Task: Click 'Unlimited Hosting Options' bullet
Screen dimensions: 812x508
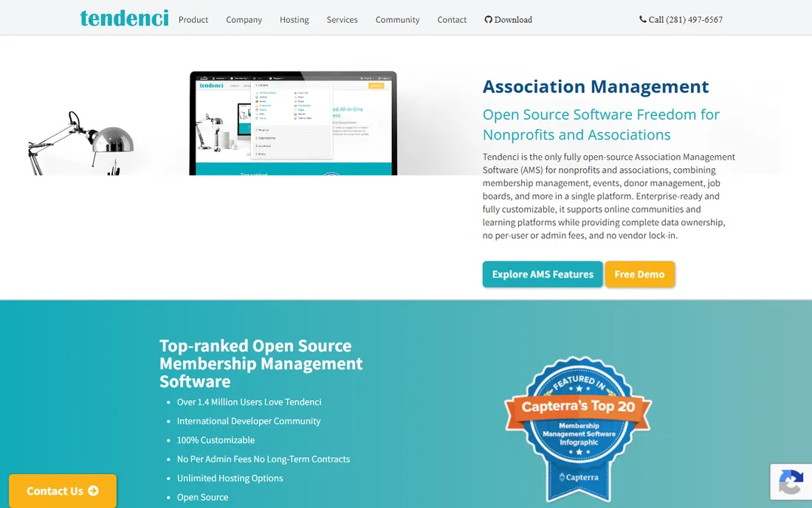Action: point(230,478)
